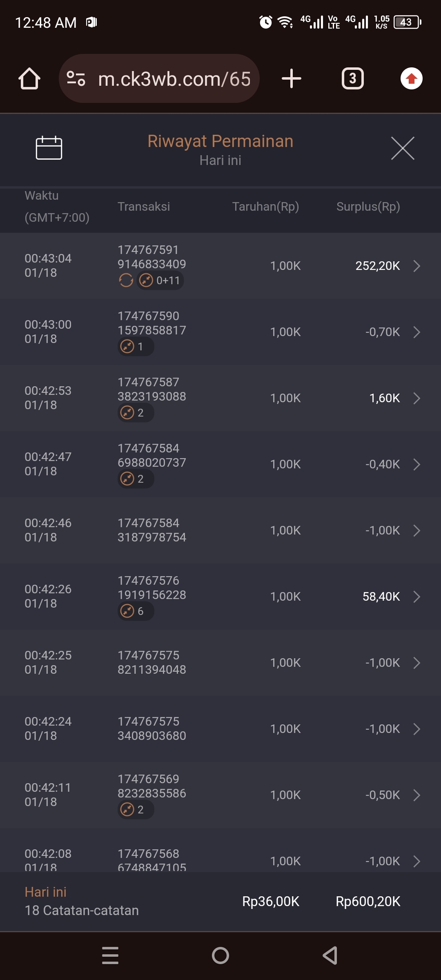Tap the red update arrow icon
This screenshot has width=441, height=980.
click(411, 78)
